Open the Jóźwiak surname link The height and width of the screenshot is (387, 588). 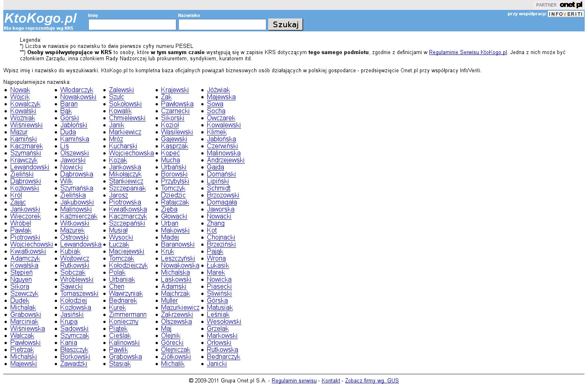[218, 90]
